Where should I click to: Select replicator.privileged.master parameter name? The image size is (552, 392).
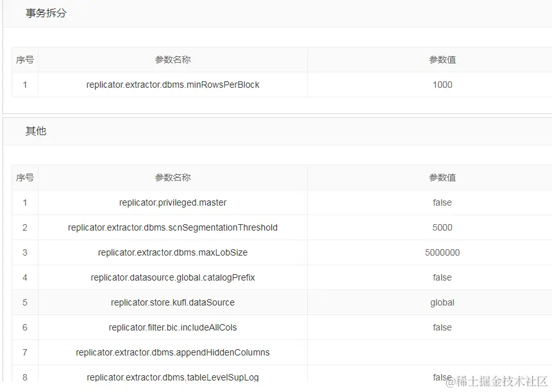[x=172, y=202]
